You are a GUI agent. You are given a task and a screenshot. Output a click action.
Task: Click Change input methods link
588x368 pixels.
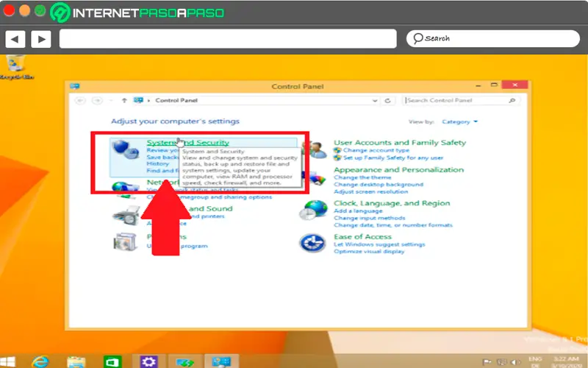coord(370,218)
